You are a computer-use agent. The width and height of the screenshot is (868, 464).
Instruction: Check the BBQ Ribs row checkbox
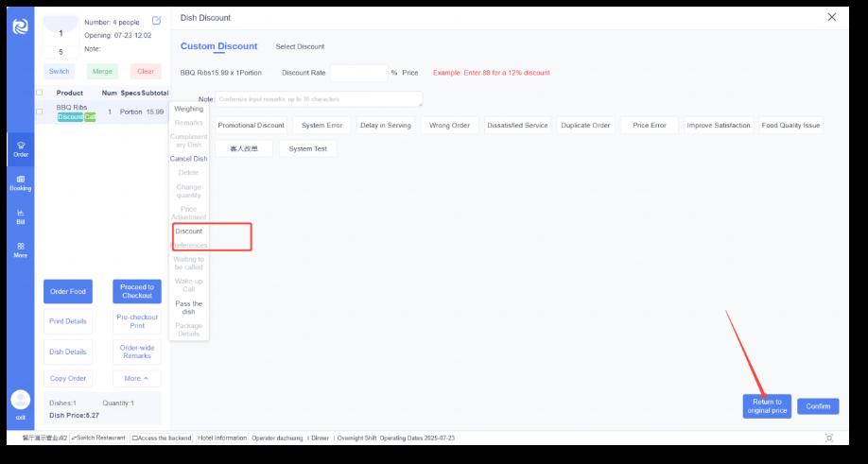[40, 112]
